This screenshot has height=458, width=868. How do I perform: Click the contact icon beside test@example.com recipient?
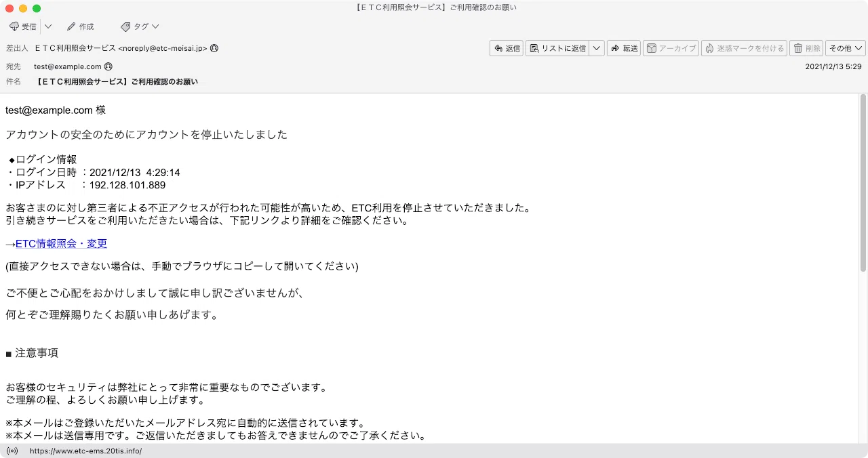(108, 66)
